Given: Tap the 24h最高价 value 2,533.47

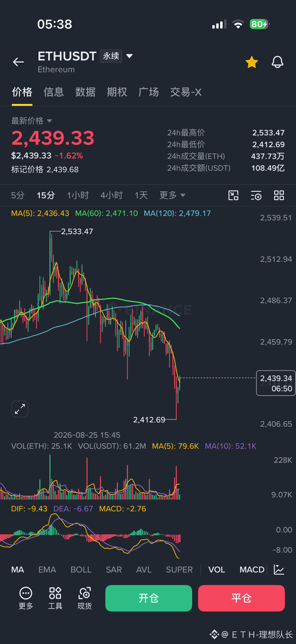Looking at the screenshot, I should 268,133.
